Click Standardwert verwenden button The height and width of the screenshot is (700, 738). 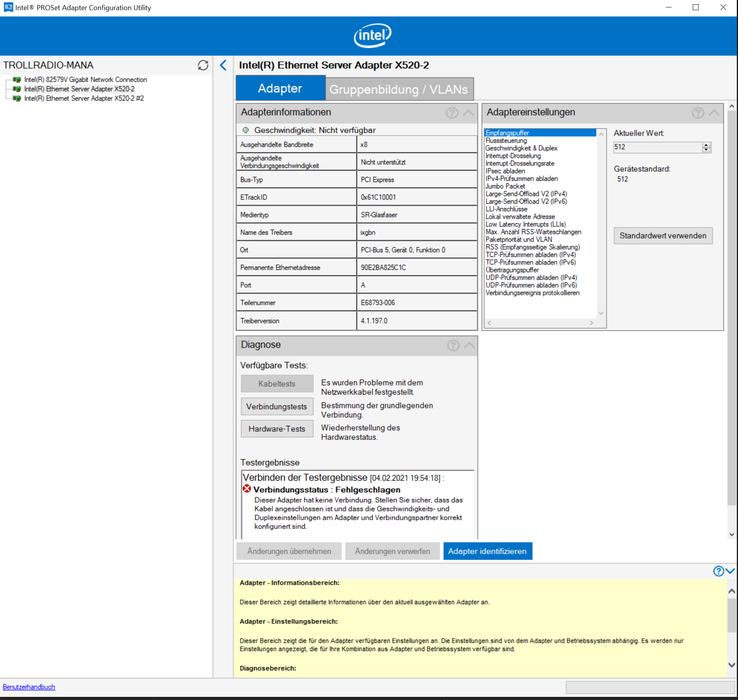663,236
